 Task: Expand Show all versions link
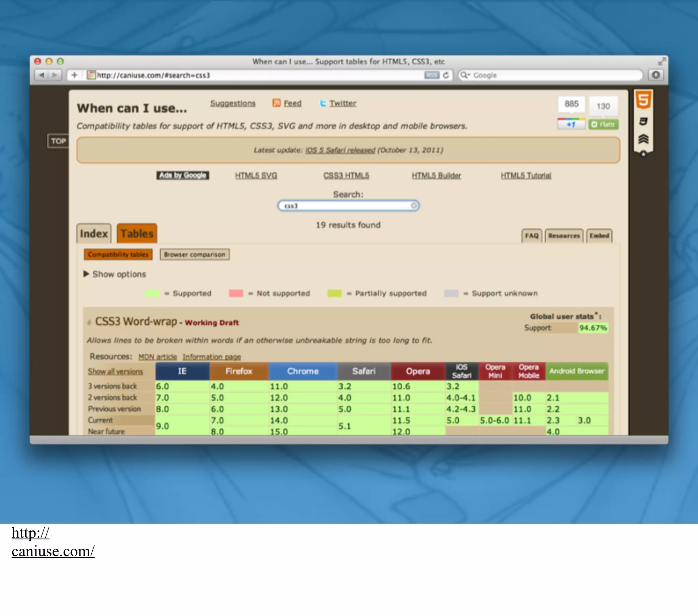click(116, 371)
